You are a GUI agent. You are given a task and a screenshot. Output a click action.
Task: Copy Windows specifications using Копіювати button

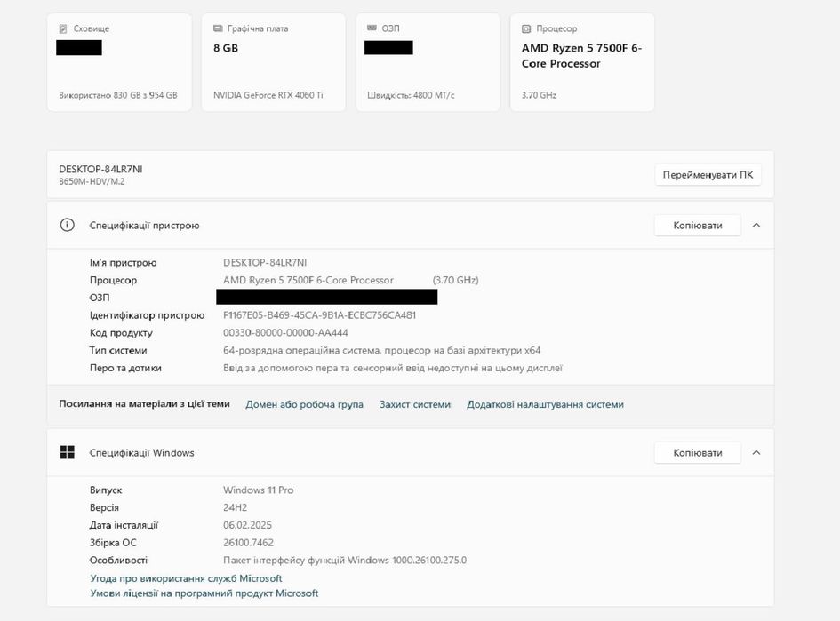698,453
